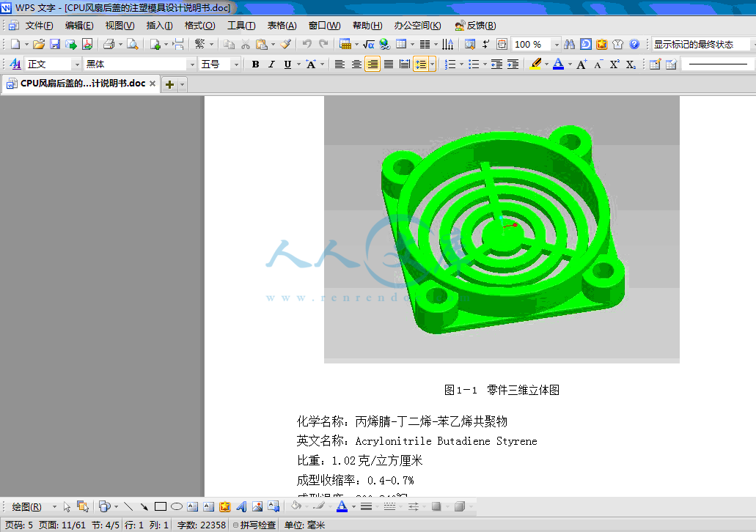Toggle italic formatting
The image size is (756, 532).
[271, 64]
